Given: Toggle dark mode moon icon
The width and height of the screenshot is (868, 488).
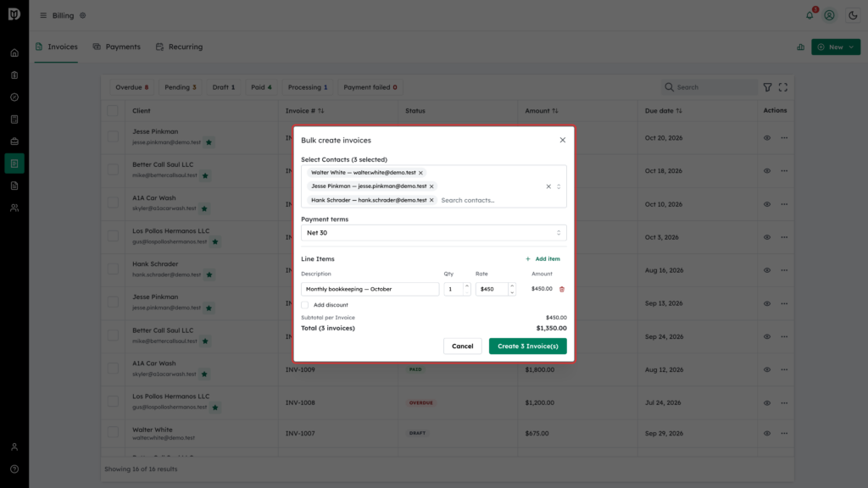Looking at the screenshot, I should tap(853, 15).
